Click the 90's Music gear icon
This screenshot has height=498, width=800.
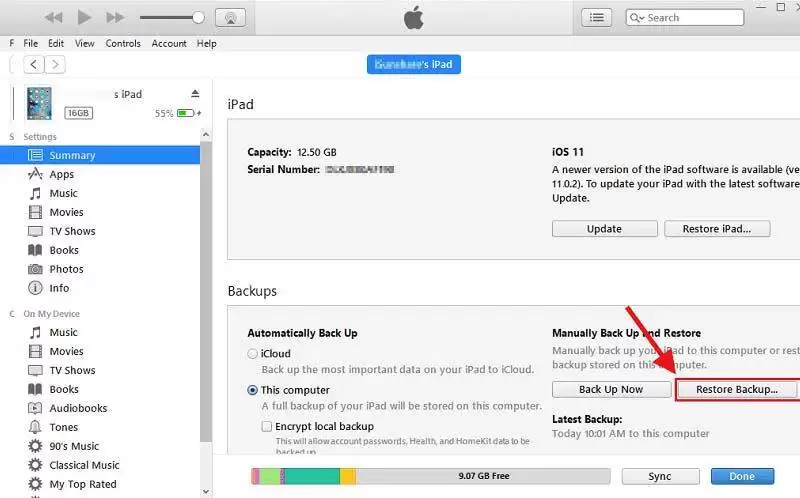[x=35, y=446]
